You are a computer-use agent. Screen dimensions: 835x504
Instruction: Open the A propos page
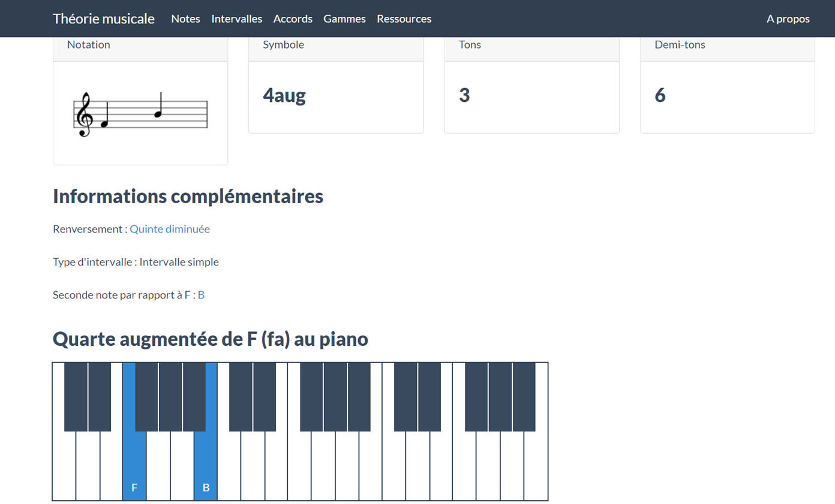[788, 19]
